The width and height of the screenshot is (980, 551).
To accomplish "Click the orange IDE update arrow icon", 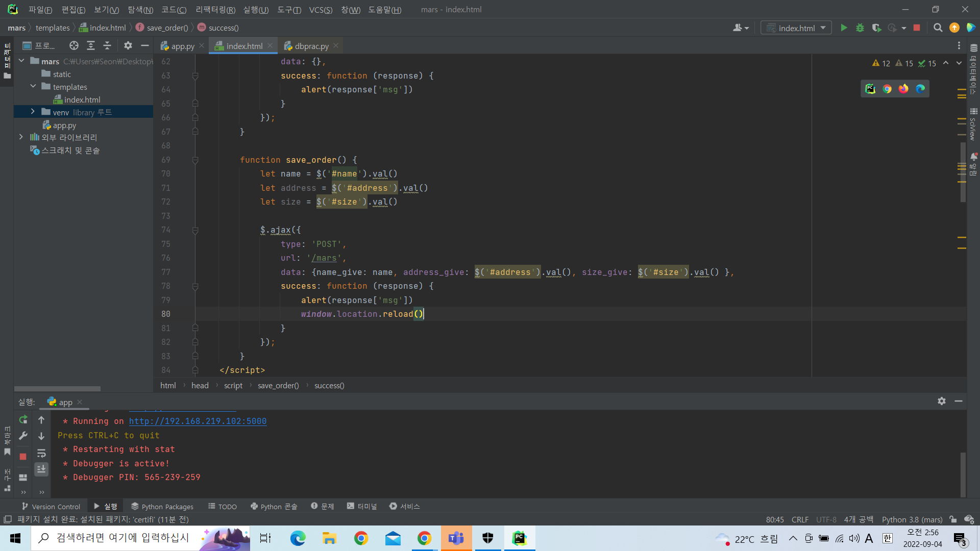I will pyautogui.click(x=954, y=28).
